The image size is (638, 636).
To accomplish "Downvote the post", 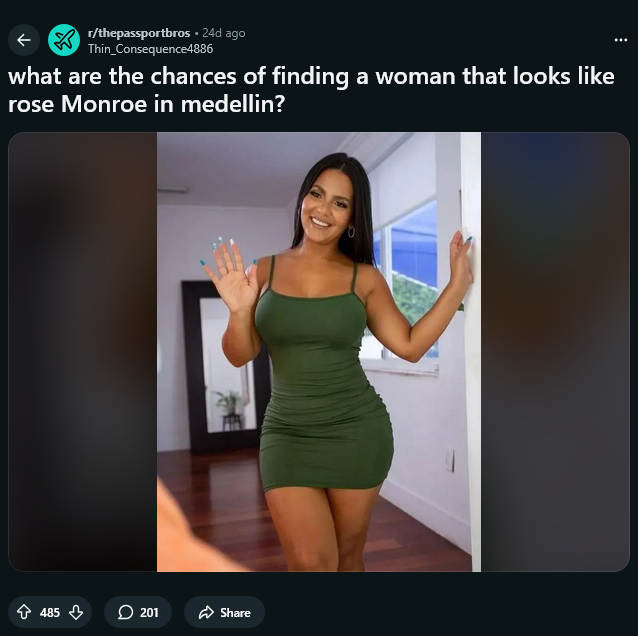I will click(x=76, y=612).
